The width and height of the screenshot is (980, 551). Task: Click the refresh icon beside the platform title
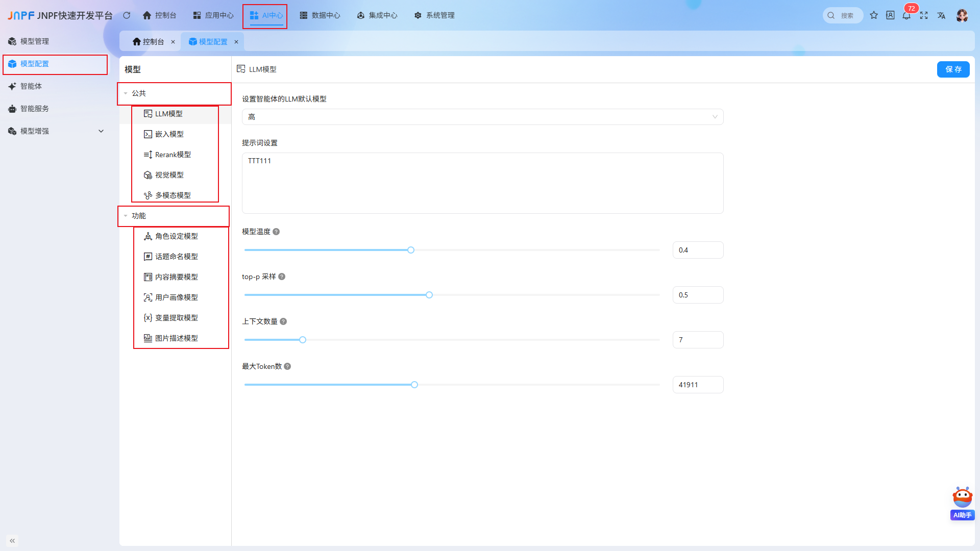coord(127,15)
